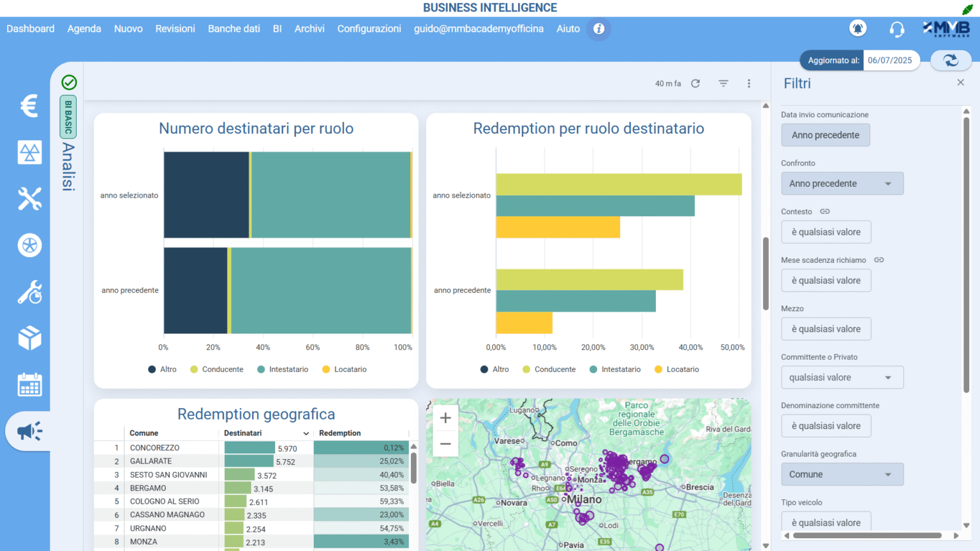Zoom in on the map
This screenshot has width=980, height=551.
point(445,418)
